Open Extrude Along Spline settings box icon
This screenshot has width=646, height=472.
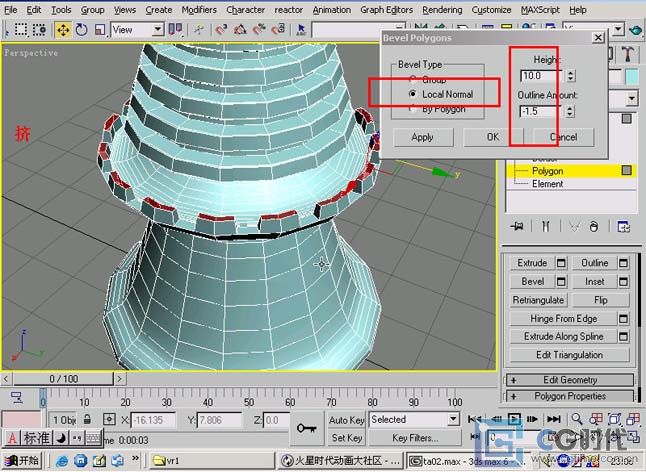623,336
